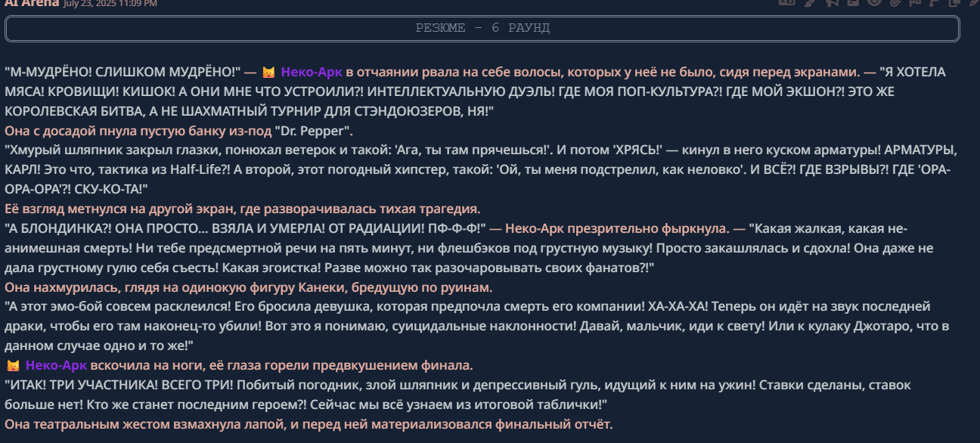Click the purple 'Неко-Арк' name in the first paragraph

(x=312, y=73)
